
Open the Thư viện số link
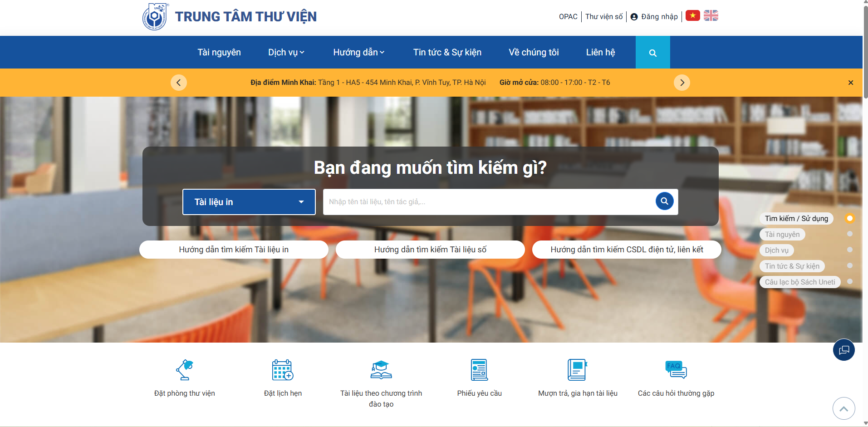pos(604,17)
